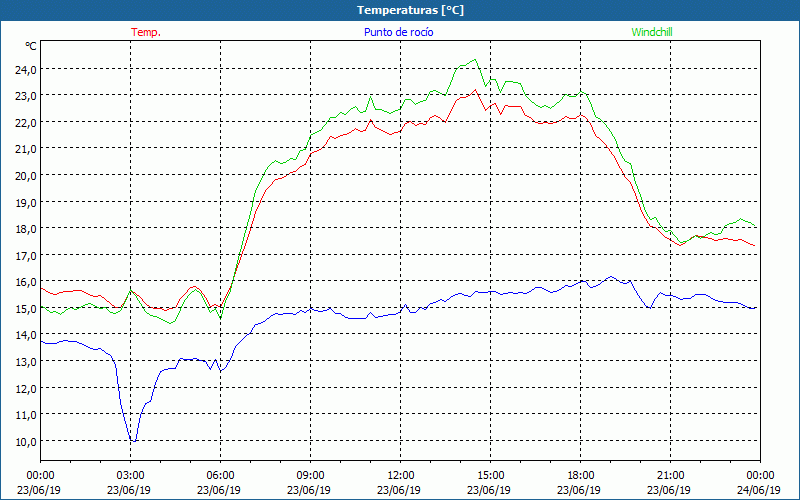Click the 16,0 y-axis value
Viewport: 800px width, 500px height.
(25, 282)
